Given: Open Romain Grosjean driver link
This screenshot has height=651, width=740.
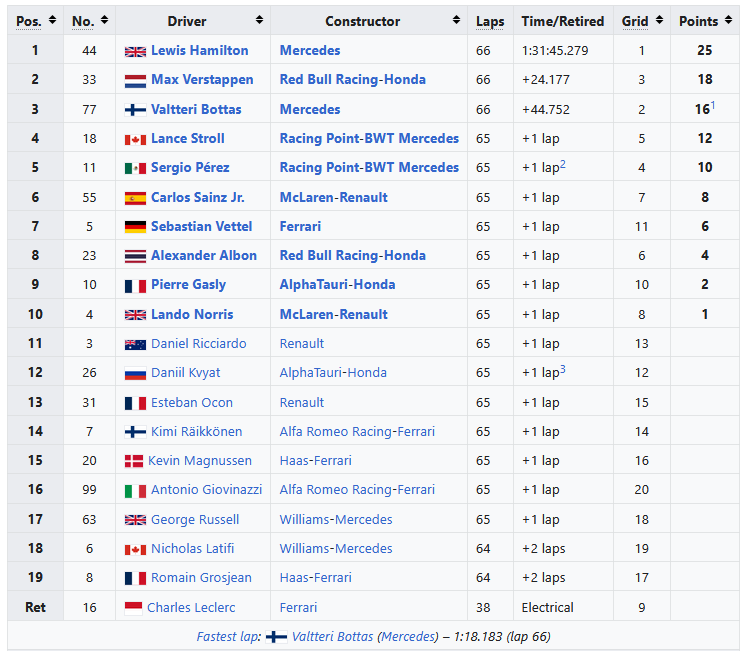Looking at the screenshot, I should (201, 578).
